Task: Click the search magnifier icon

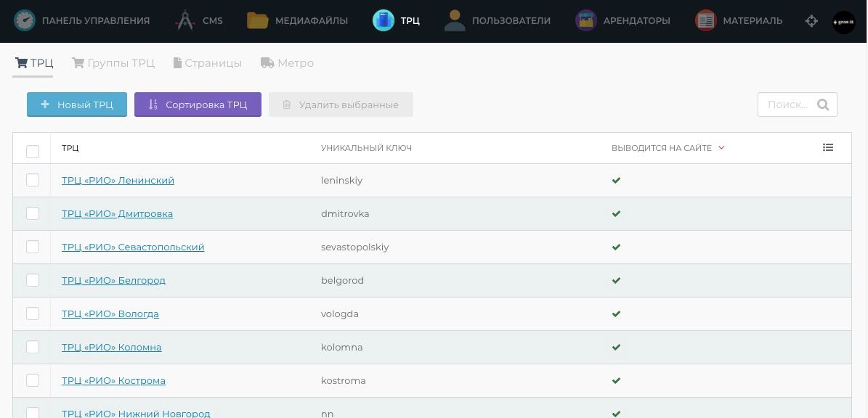Action: (x=823, y=104)
